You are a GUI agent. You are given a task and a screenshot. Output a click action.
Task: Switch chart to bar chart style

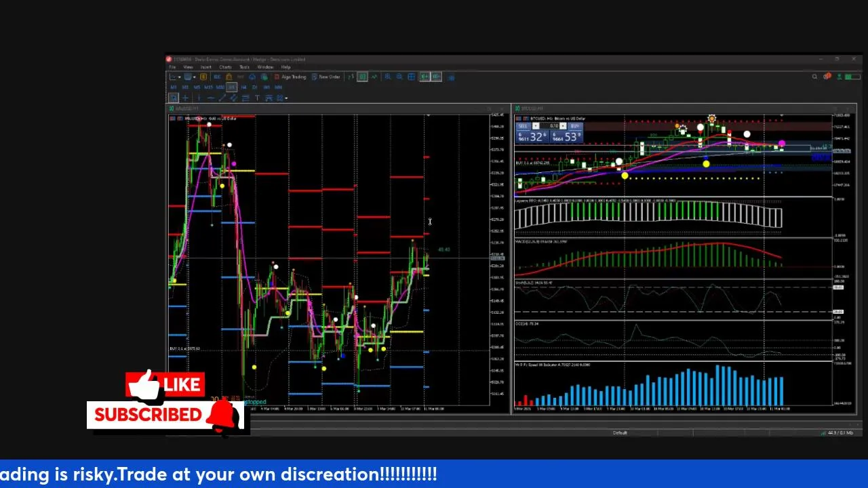tap(351, 77)
